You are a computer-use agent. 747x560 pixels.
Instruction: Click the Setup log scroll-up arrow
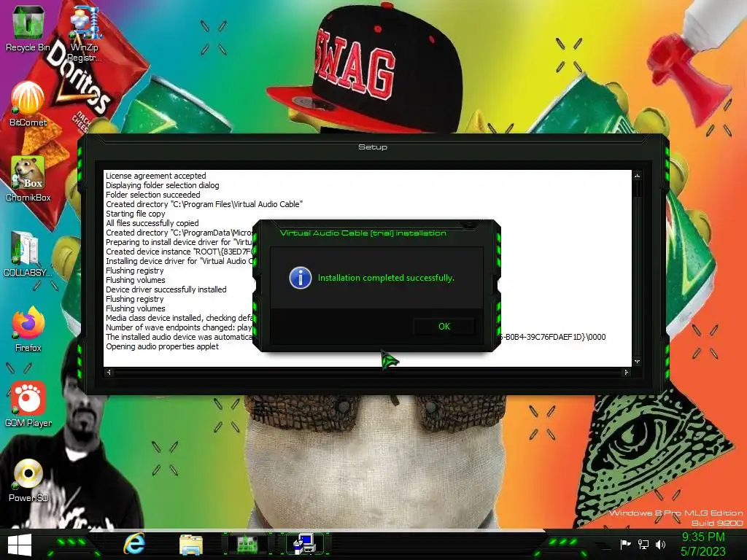pyautogui.click(x=637, y=176)
